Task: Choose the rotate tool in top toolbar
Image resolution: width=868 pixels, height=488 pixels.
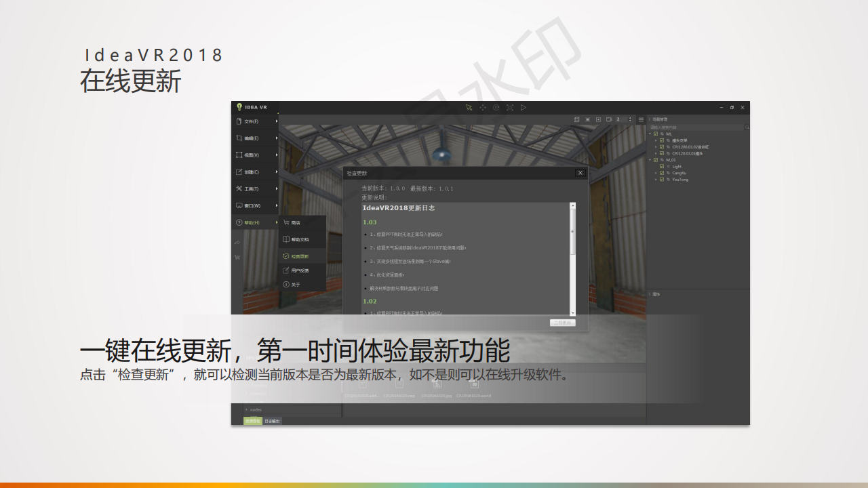Action: [496, 107]
